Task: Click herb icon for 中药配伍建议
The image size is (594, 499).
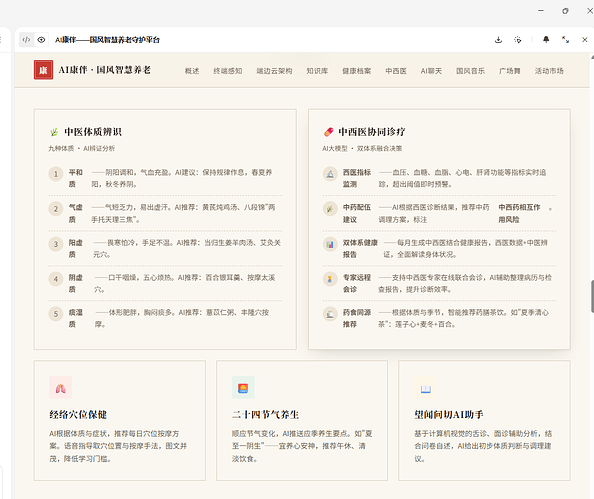Action: (330, 209)
